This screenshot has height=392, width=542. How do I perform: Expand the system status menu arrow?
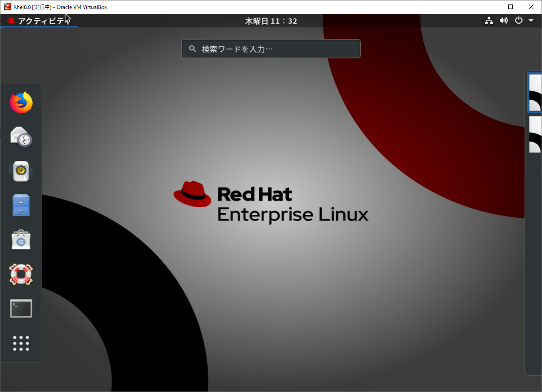pyautogui.click(x=531, y=20)
